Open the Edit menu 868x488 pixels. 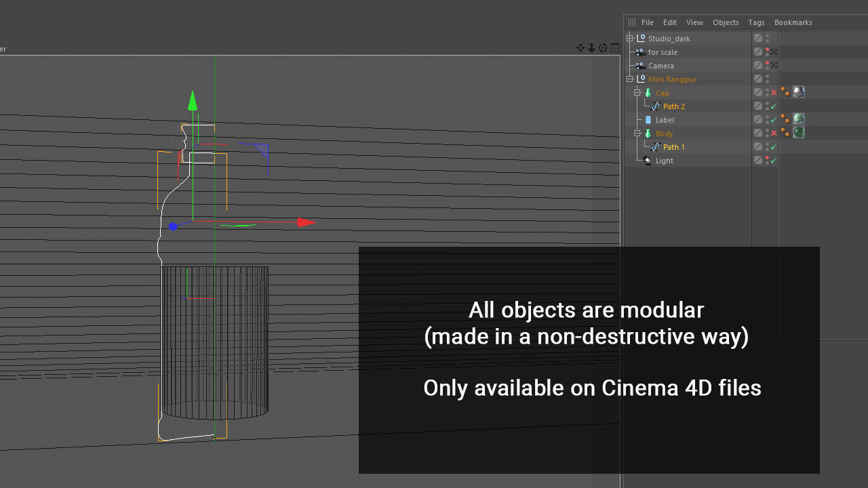point(670,22)
